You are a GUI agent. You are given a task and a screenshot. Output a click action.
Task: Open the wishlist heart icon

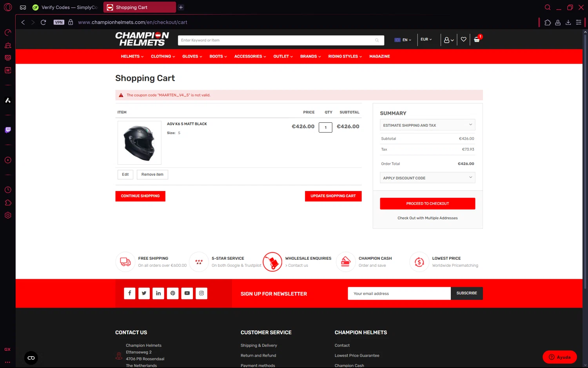[463, 39]
